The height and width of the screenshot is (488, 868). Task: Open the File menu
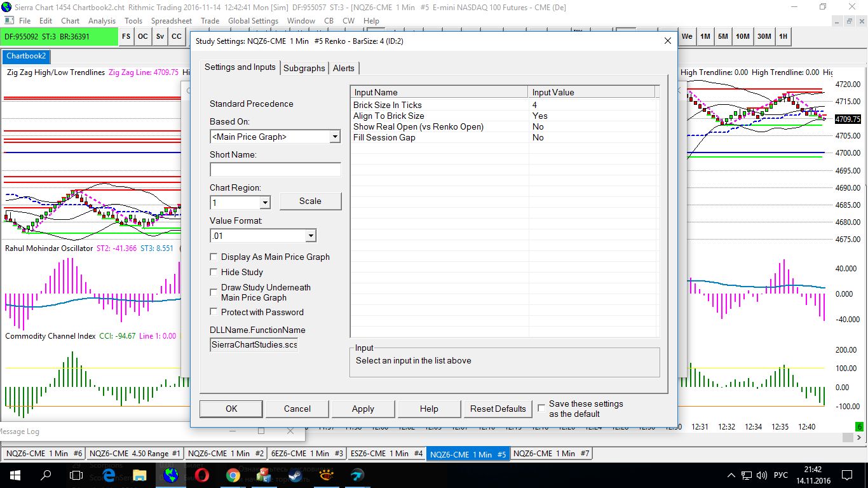click(25, 21)
